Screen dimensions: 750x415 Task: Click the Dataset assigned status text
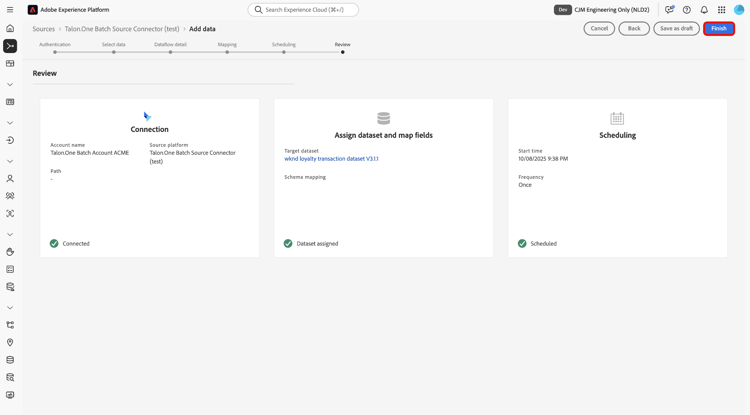pos(317,243)
